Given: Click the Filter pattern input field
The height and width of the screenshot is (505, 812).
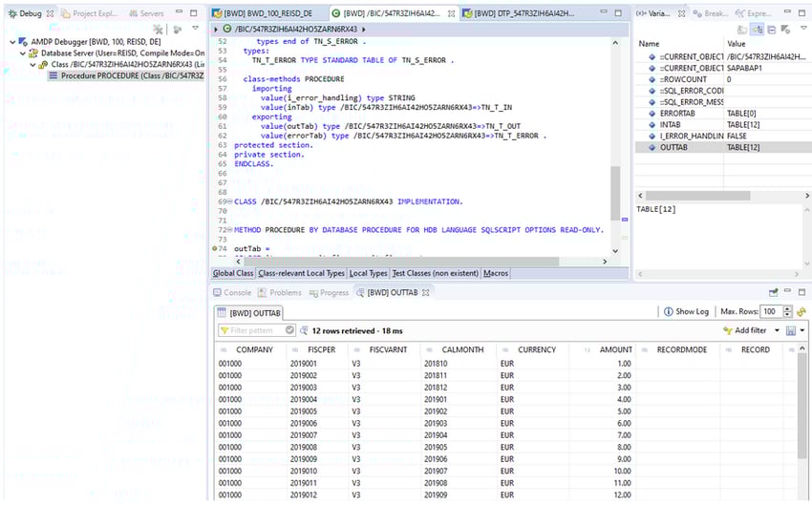Looking at the screenshot, I should coord(256,330).
